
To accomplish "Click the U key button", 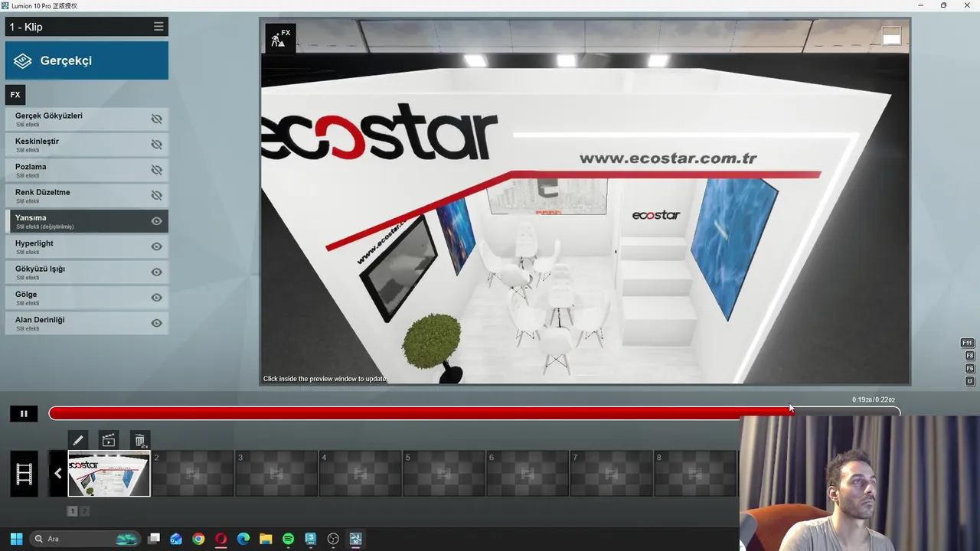I will 969,381.
